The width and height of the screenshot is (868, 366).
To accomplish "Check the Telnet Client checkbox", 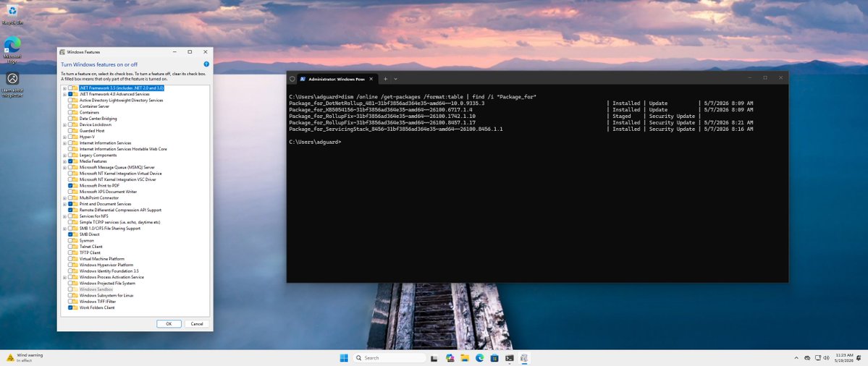I will (x=69, y=247).
